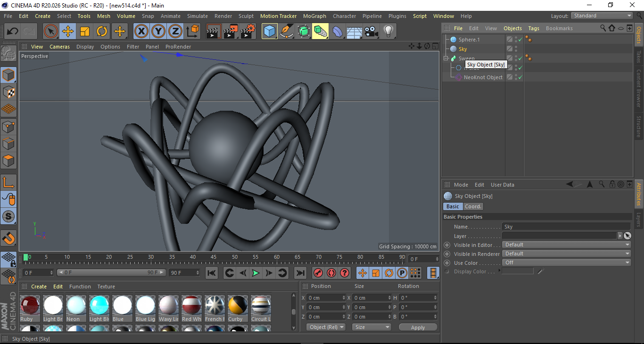
Task: Select Edges mode
Action: coord(8,144)
